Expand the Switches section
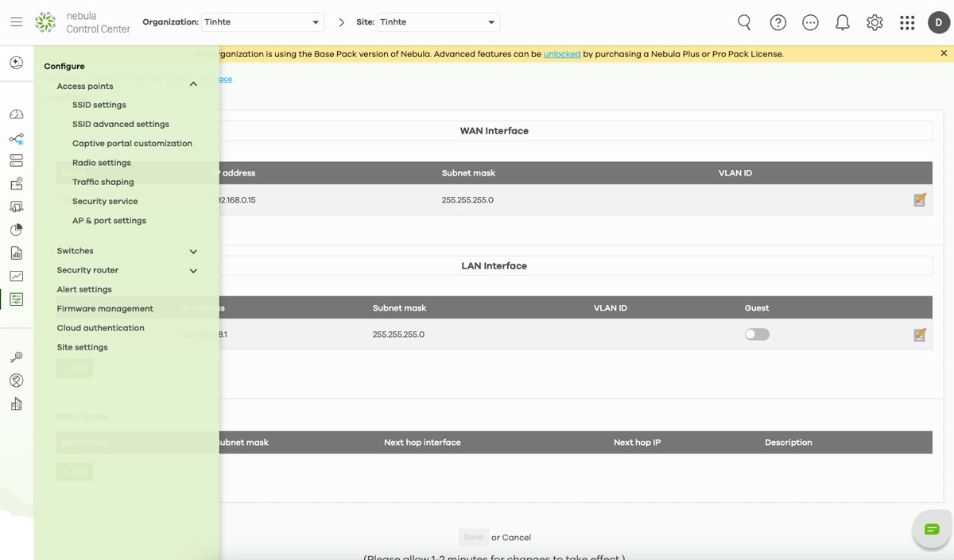 coord(193,251)
